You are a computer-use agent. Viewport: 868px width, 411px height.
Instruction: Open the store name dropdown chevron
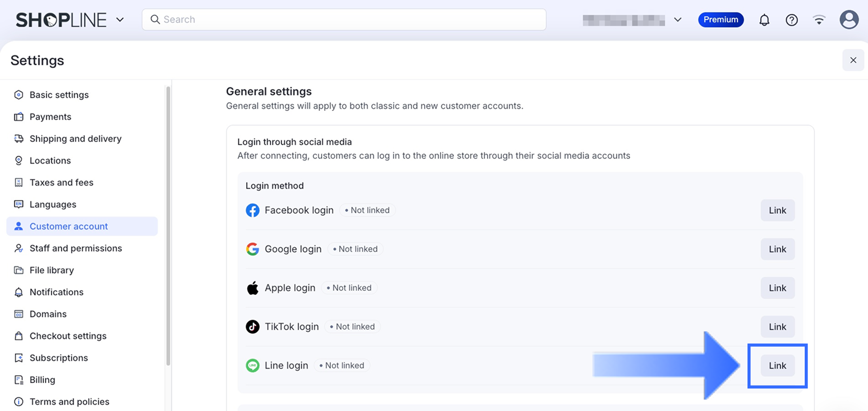[678, 20]
